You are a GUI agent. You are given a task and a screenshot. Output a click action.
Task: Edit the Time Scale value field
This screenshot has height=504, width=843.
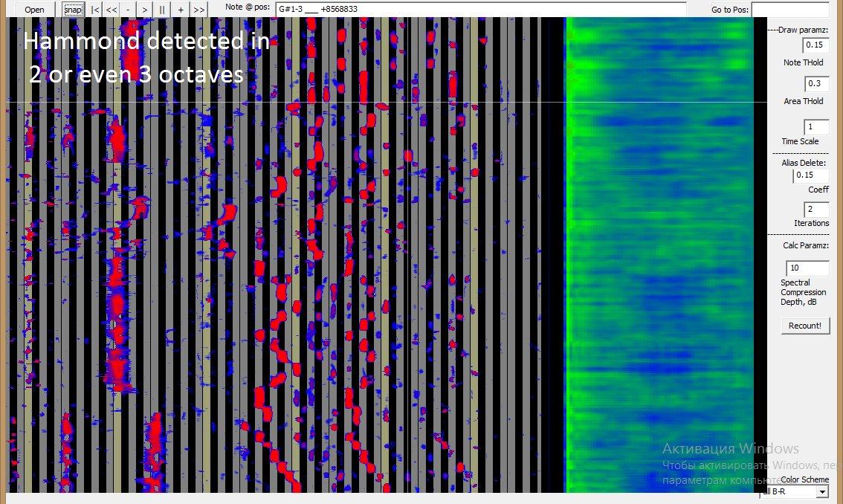816,126
